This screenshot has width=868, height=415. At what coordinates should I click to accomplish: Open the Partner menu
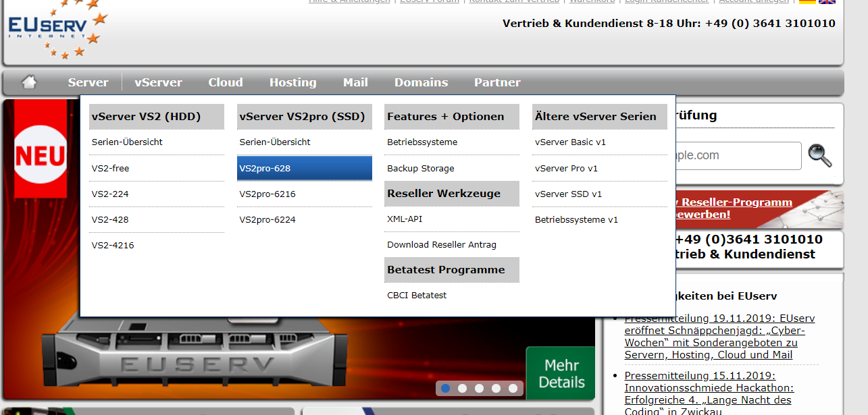coord(497,82)
